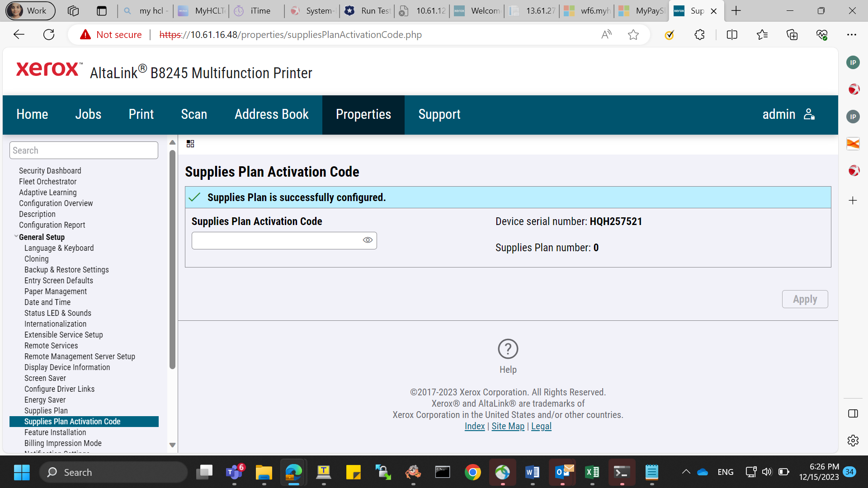This screenshot has width=868, height=488.
Task: Click the sidebar Search box
Action: pyautogui.click(x=84, y=150)
